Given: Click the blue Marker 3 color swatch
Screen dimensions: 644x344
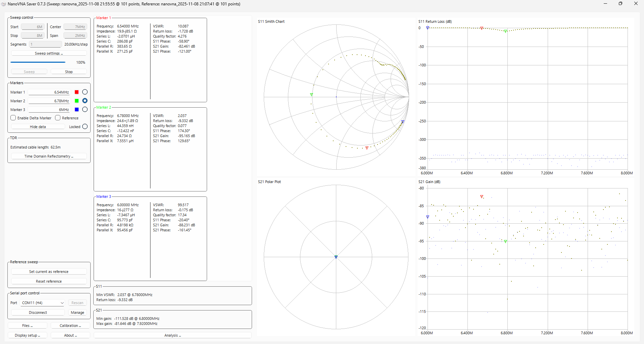Looking at the screenshot, I should 77,110.
